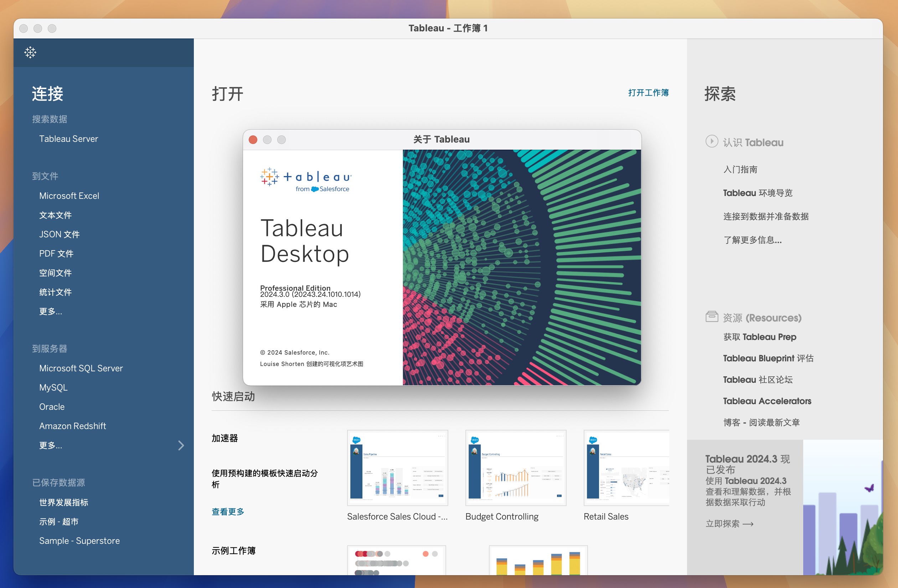Click the Tableau logo icon in sidebar header
898x588 pixels.
point(30,52)
